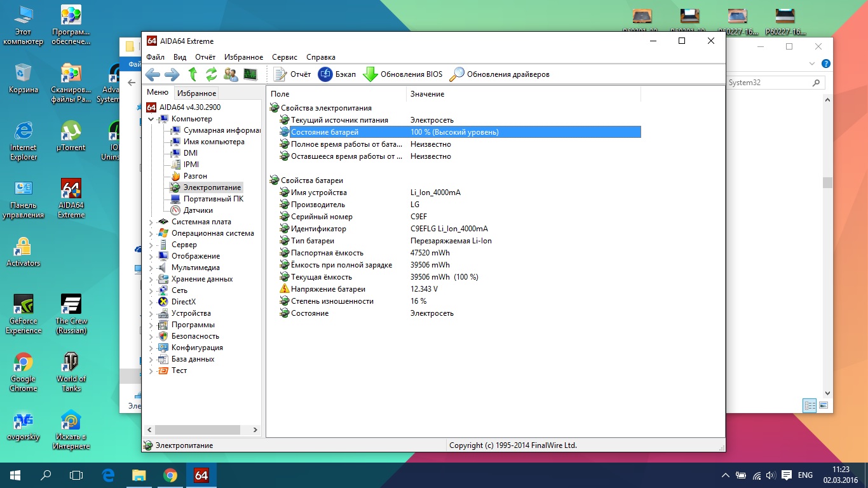Expand the Сервер node

point(151,245)
